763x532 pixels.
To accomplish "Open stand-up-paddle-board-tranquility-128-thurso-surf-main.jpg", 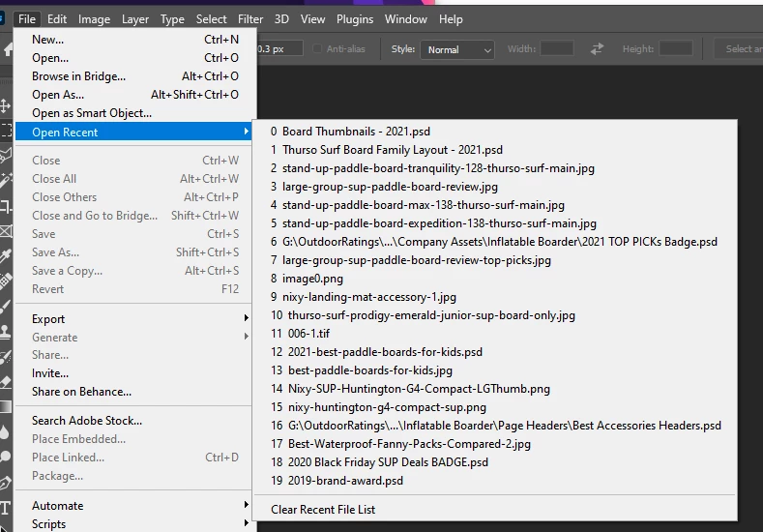I will (494, 168).
